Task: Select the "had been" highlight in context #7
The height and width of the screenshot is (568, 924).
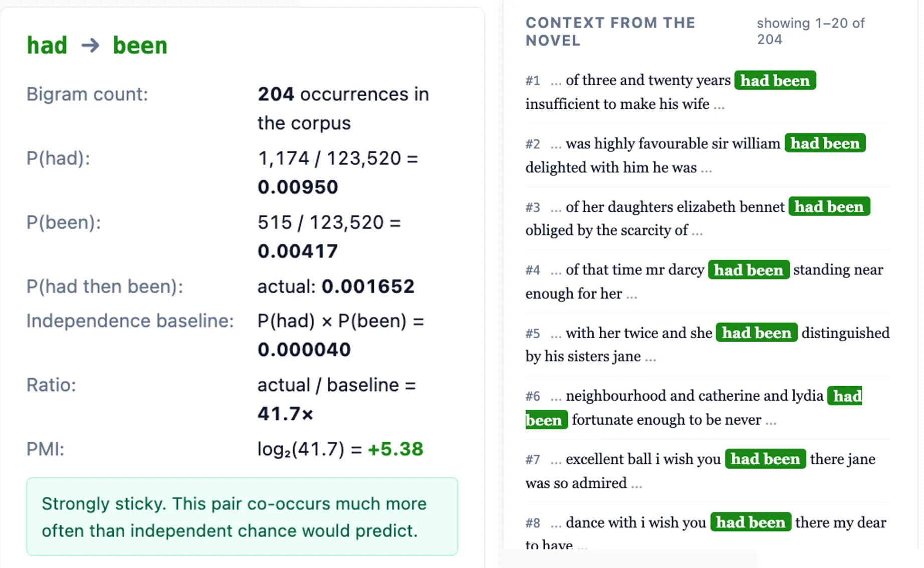Action: (x=765, y=459)
